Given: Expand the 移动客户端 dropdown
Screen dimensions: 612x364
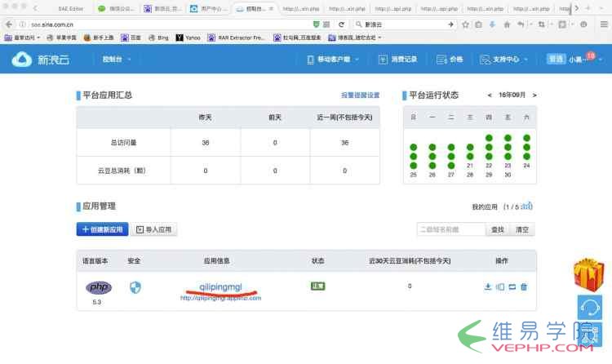Looking at the screenshot, I should tap(333, 60).
